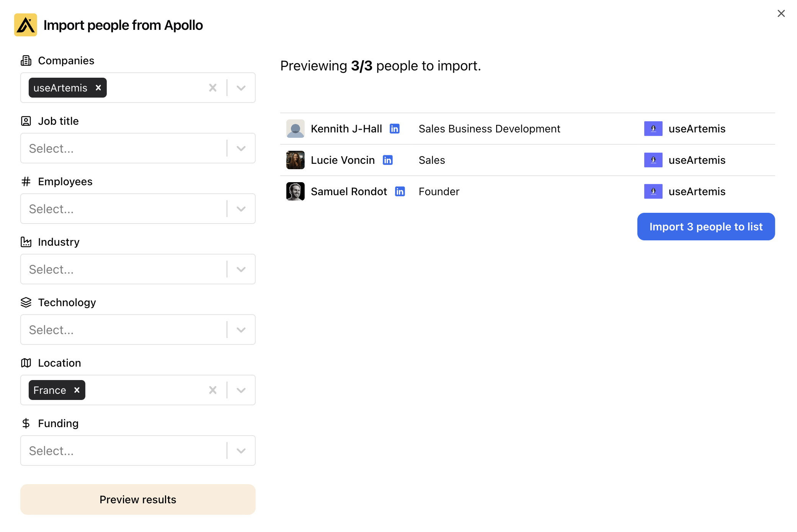Clear all selected locations

pos(213,390)
